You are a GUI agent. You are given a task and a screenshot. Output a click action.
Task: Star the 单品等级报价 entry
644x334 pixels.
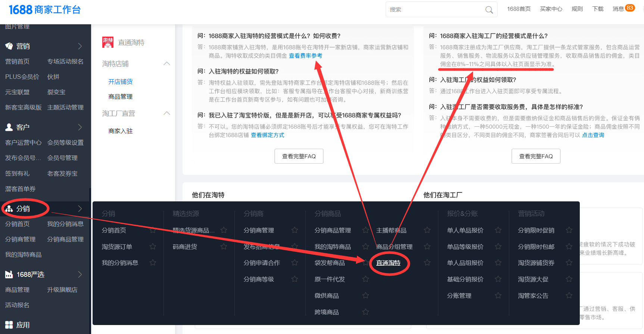click(498, 247)
